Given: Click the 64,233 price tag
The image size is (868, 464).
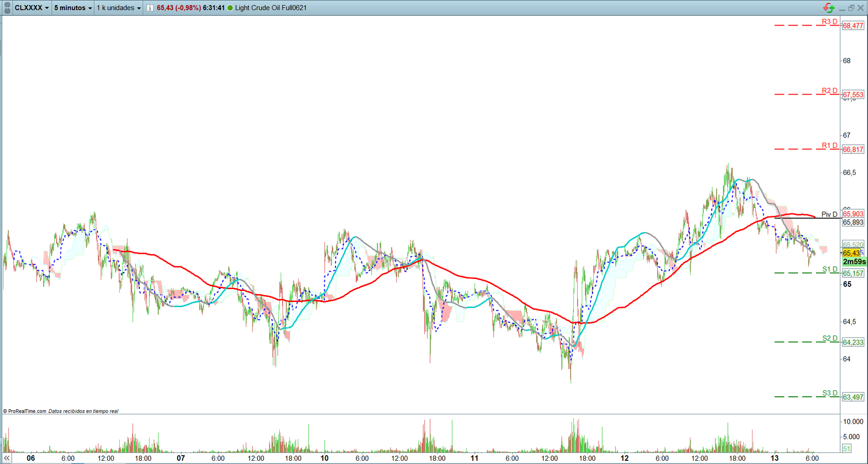Looking at the screenshot, I should [853, 342].
